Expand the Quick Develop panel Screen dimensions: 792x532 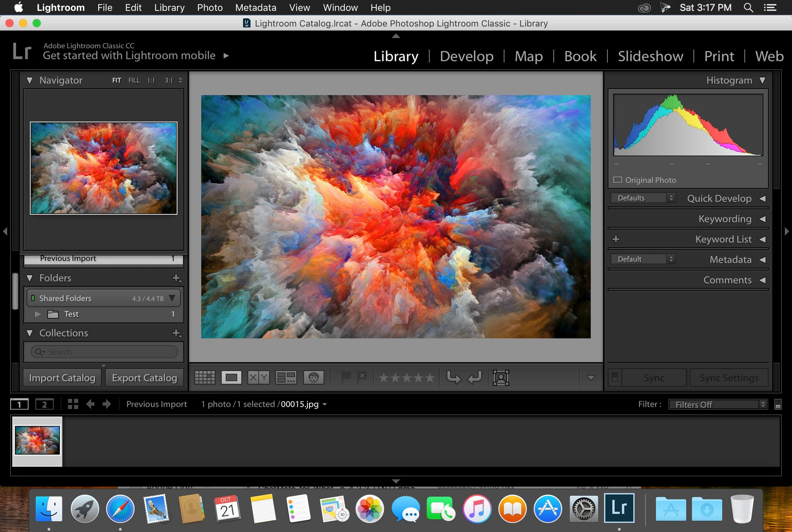761,198
